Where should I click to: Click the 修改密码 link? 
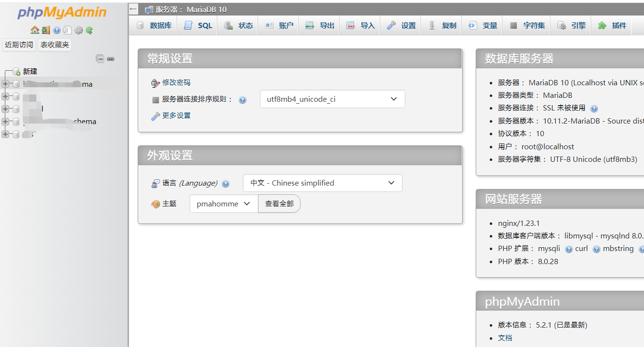pyautogui.click(x=176, y=82)
